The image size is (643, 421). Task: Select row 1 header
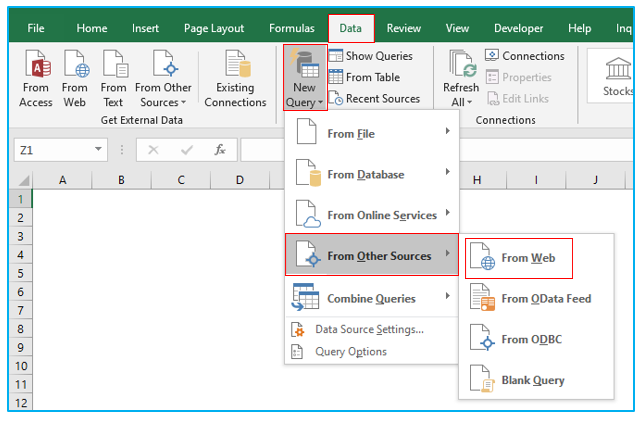click(x=21, y=199)
